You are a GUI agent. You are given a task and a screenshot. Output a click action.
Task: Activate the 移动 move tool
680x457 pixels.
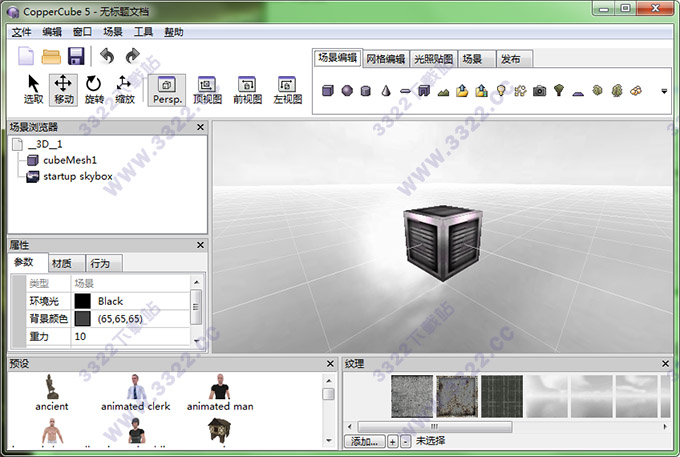[x=63, y=89]
